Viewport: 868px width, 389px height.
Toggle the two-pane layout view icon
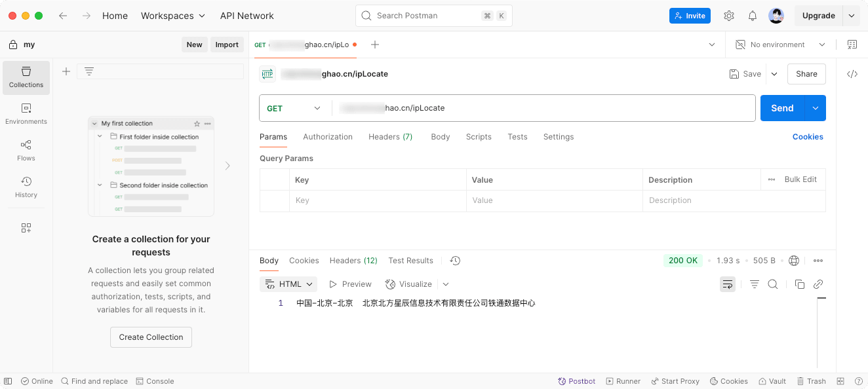tap(840, 381)
